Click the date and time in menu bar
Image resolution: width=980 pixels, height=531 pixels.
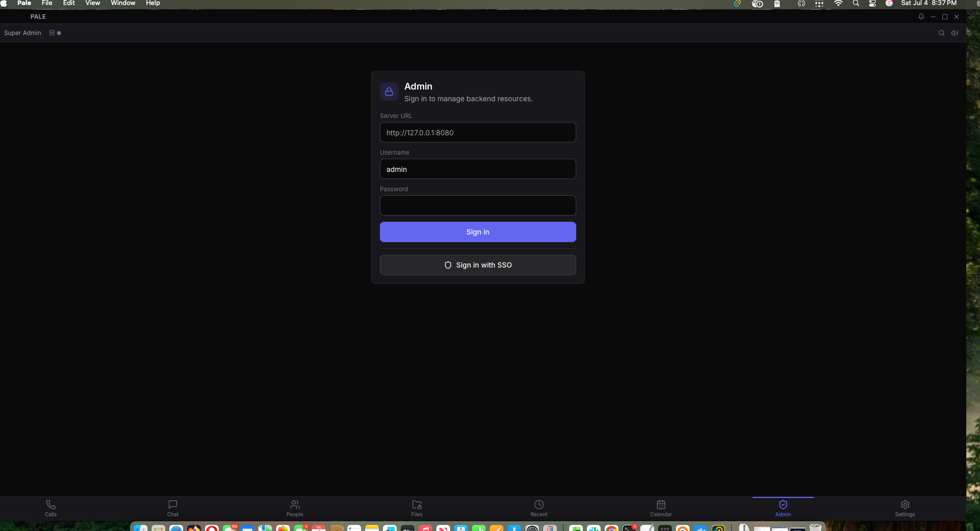click(x=929, y=3)
